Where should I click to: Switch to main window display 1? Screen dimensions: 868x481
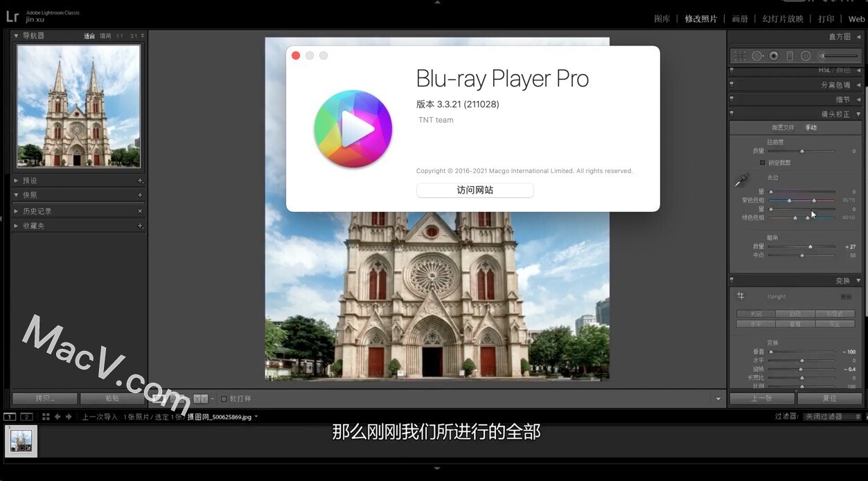click(10, 417)
